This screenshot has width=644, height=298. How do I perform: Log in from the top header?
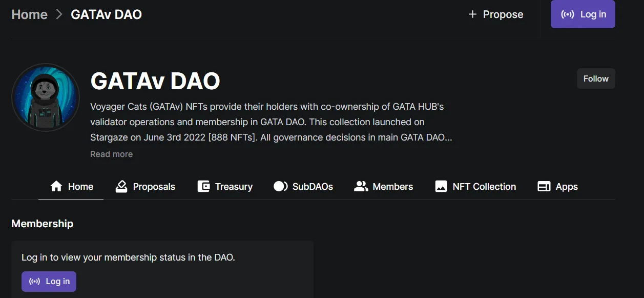tap(583, 14)
